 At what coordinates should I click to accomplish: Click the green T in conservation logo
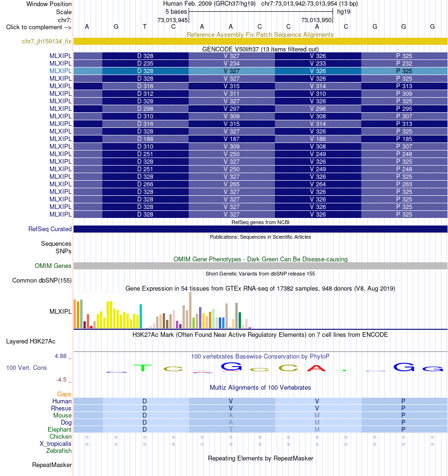click(143, 368)
